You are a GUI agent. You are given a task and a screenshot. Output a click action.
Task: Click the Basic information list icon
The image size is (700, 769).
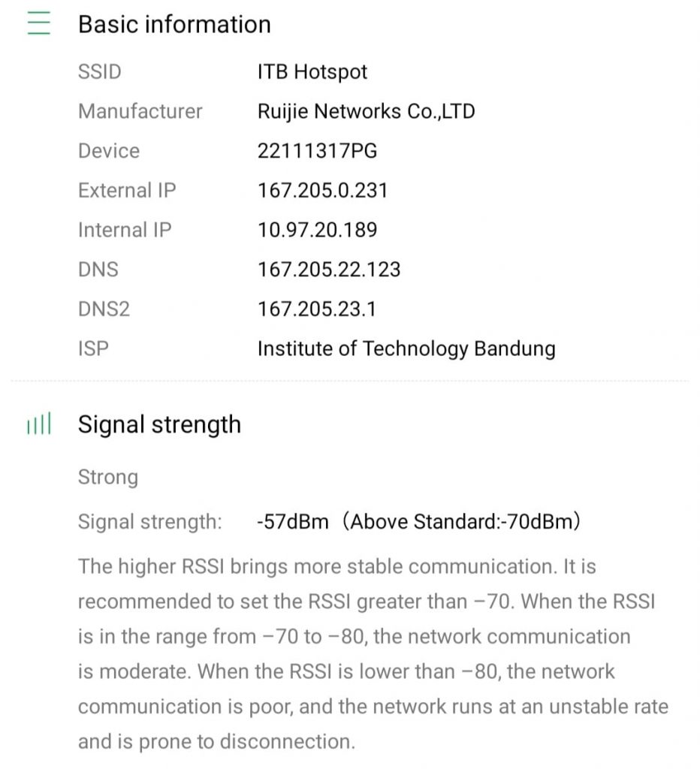point(38,24)
